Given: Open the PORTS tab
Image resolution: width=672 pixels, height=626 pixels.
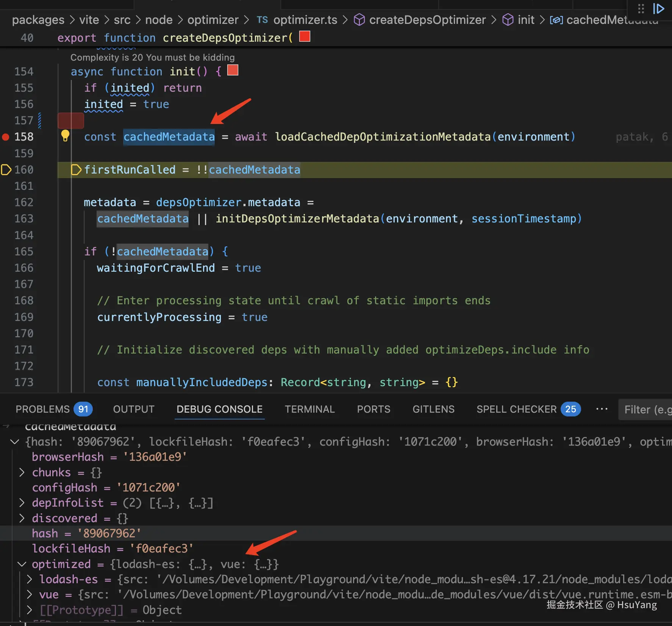Looking at the screenshot, I should [374, 409].
